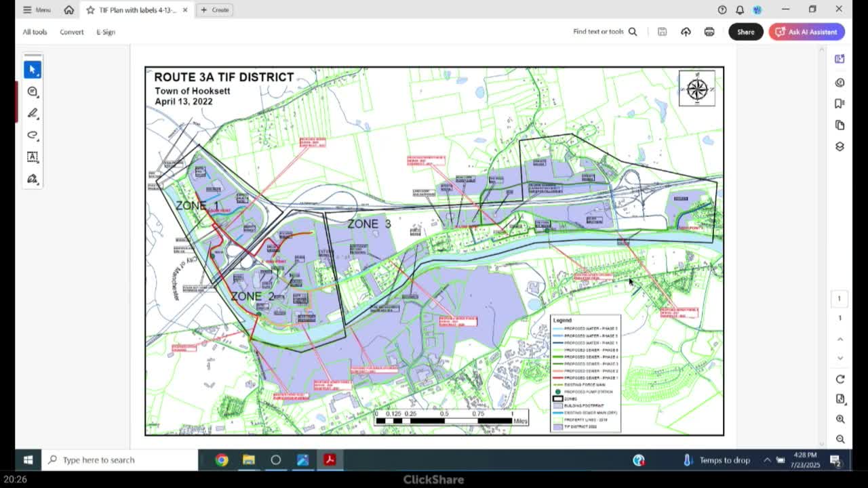Open the notification center icon
This screenshot has width=868, height=488.
(x=835, y=460)
